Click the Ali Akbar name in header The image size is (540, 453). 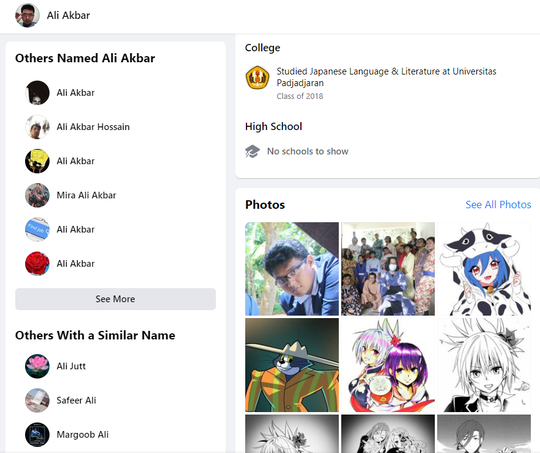68,16
